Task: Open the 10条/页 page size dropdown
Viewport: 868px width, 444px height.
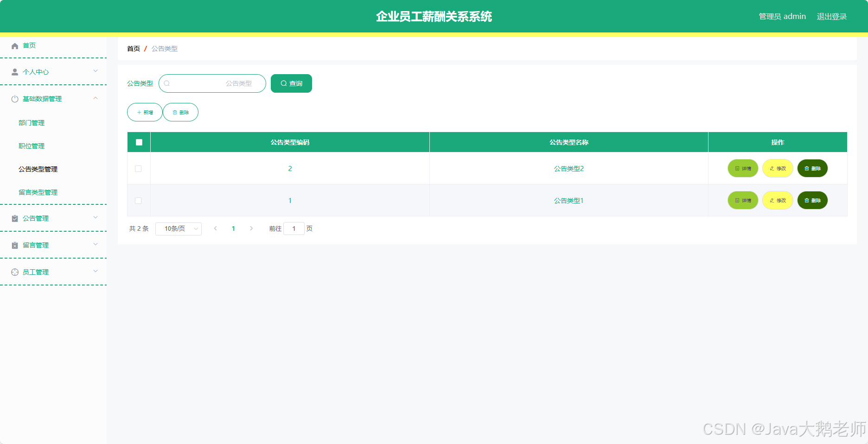Action: coord(178,228)
